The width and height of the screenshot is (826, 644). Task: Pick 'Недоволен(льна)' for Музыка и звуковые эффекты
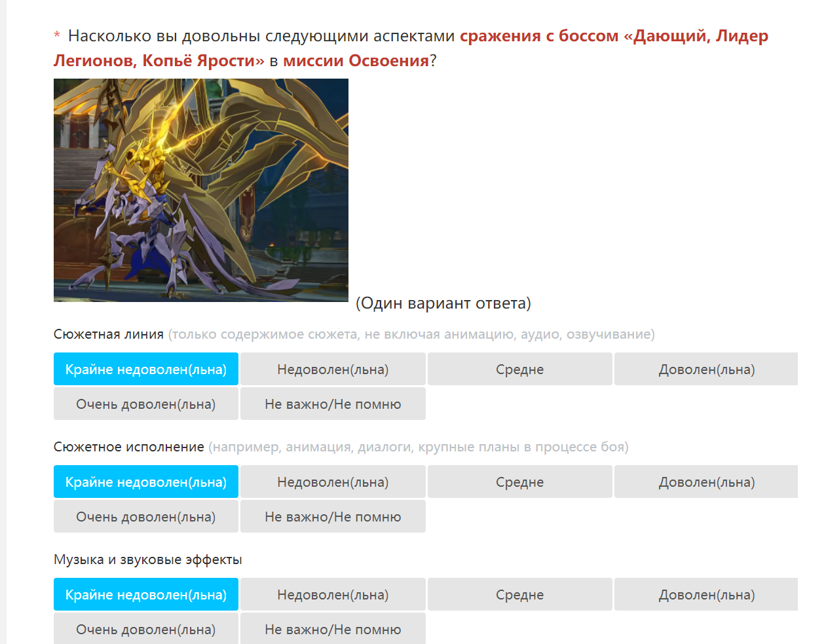pyautogui.click(x=333, y=594)
